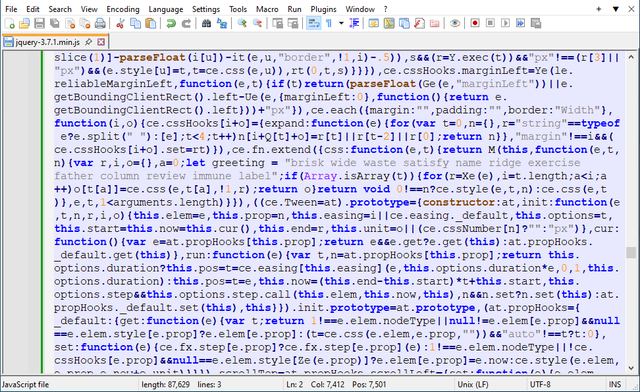Toggle file monitoring with the eye icon
The width and height of the screenshot is (640, 392).
[455, 23]
